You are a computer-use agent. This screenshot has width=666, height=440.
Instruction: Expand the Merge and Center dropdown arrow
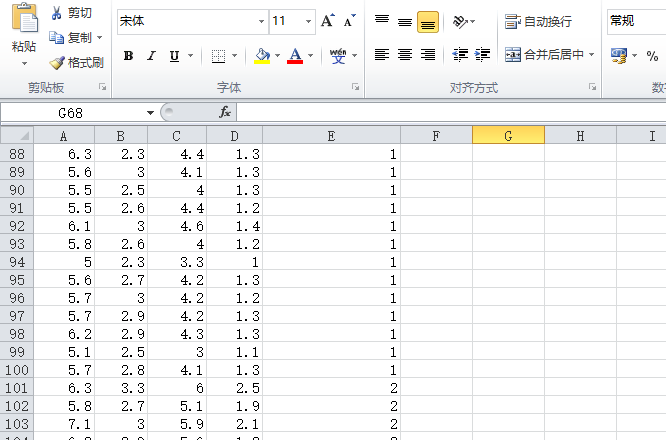[591, 55]
